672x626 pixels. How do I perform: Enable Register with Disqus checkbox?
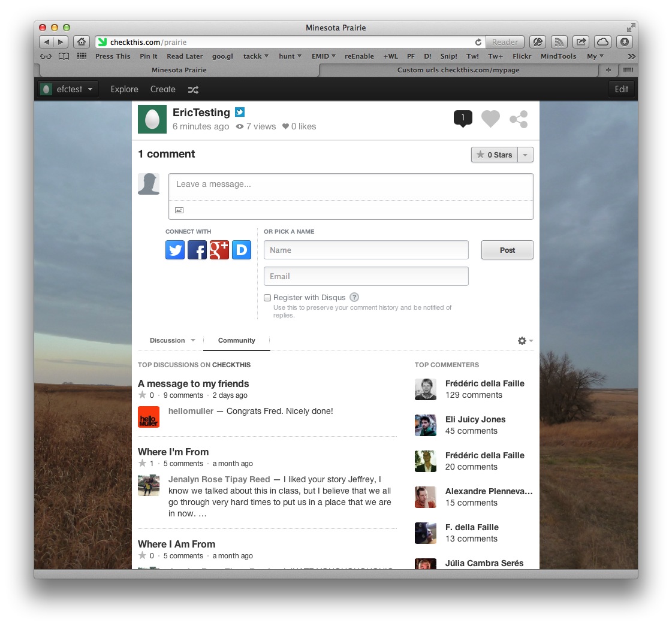coord(267,298)
